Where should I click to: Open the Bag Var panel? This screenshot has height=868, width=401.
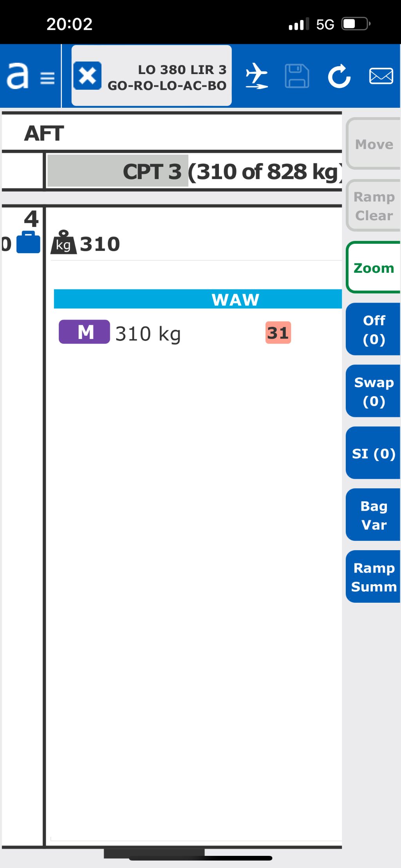373,515
